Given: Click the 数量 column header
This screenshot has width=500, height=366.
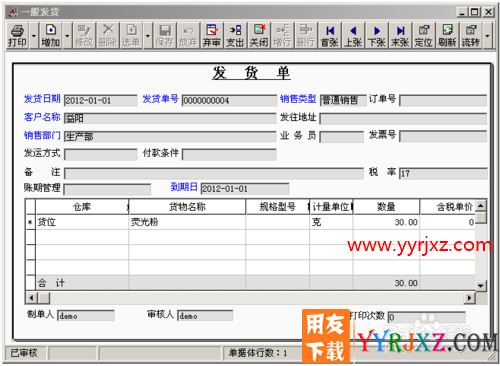Looking at the screenshot, I should tap(386, 207).
